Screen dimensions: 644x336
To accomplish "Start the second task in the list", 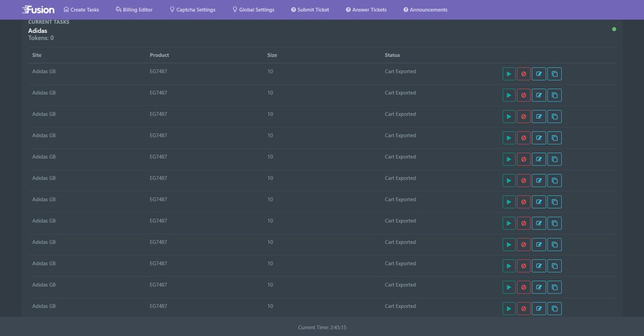I will 509,96.
